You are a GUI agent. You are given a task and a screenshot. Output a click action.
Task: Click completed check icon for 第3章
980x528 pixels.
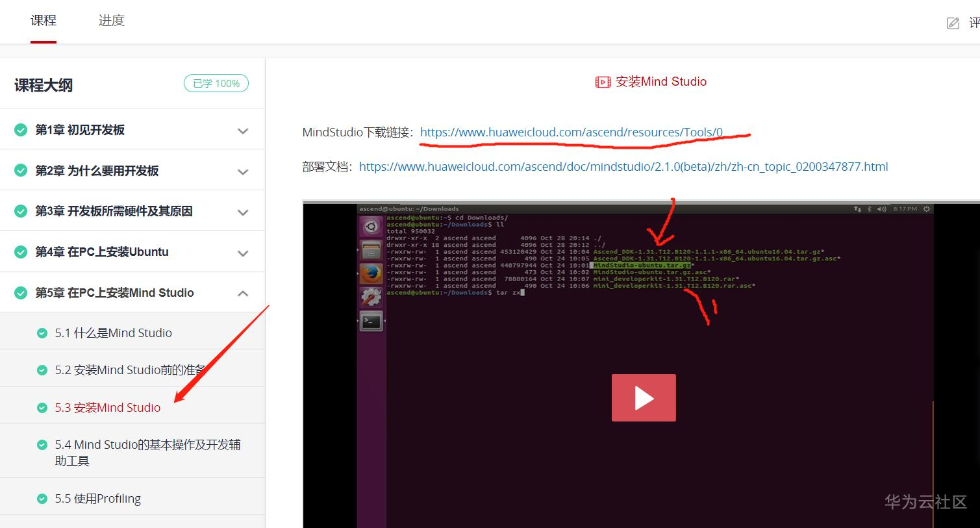click(x=21, y=211)
